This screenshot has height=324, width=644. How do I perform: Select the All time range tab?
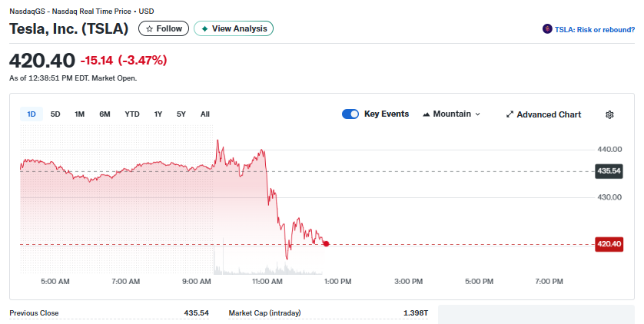pyautogui.click(x=205, y=114)
